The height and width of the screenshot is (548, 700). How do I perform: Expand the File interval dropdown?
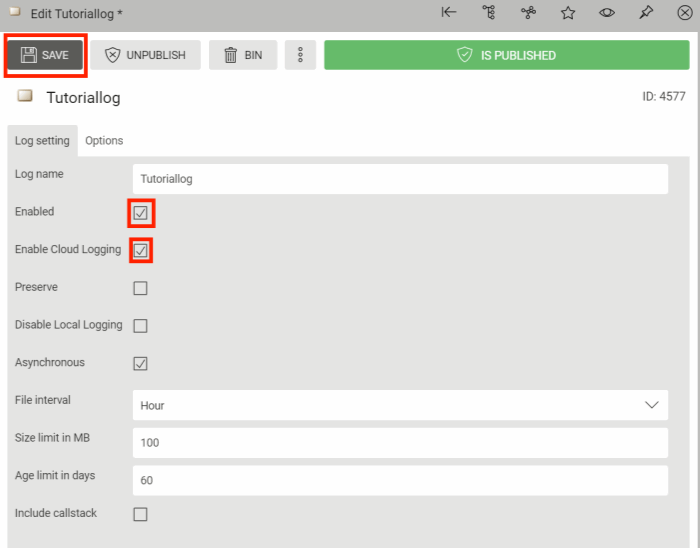click(400, 405)
